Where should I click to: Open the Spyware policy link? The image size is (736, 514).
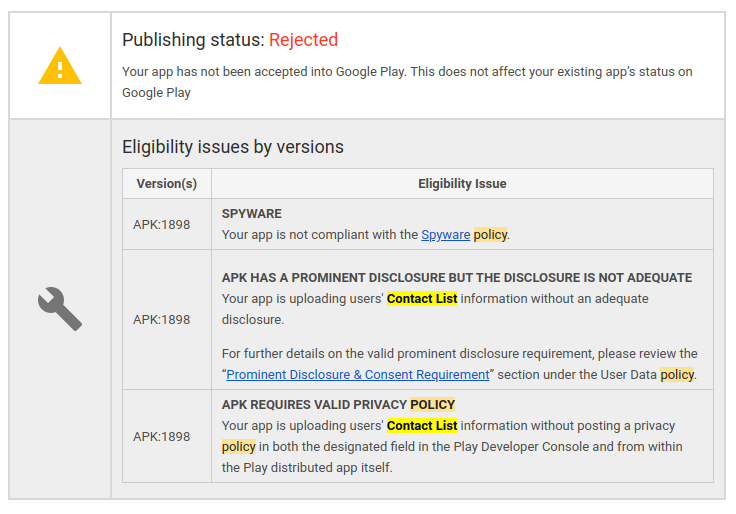tap(445, 235)
